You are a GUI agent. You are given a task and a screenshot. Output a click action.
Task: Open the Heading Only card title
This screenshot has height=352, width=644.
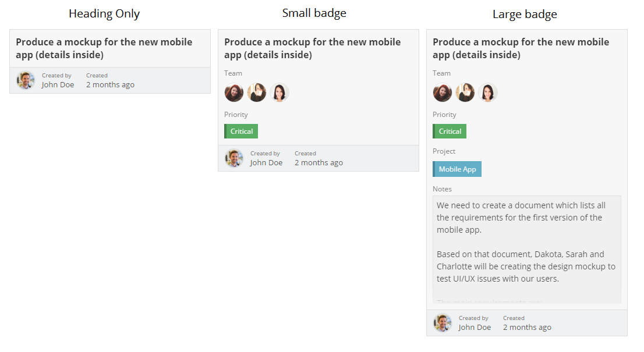click(104, 48)
